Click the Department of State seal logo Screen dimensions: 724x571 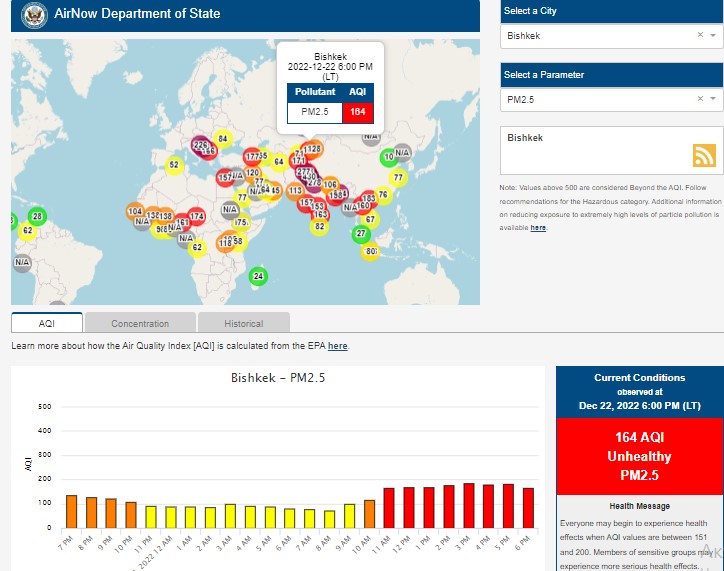tap(35, 16)
